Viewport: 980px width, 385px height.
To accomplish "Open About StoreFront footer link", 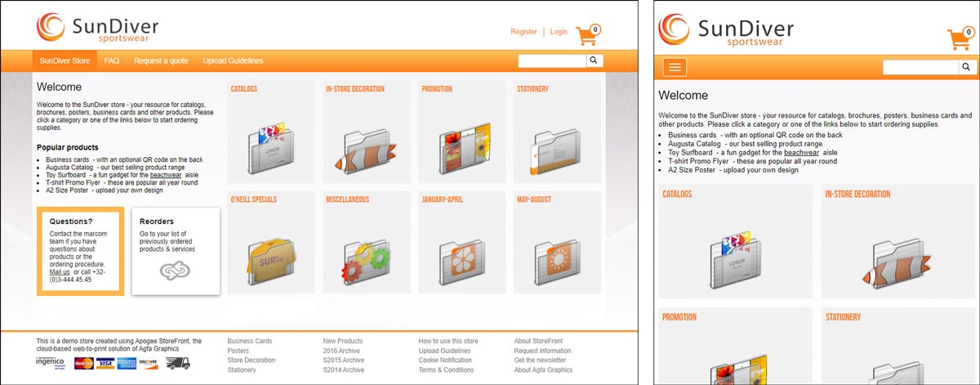I will (538, 341).
